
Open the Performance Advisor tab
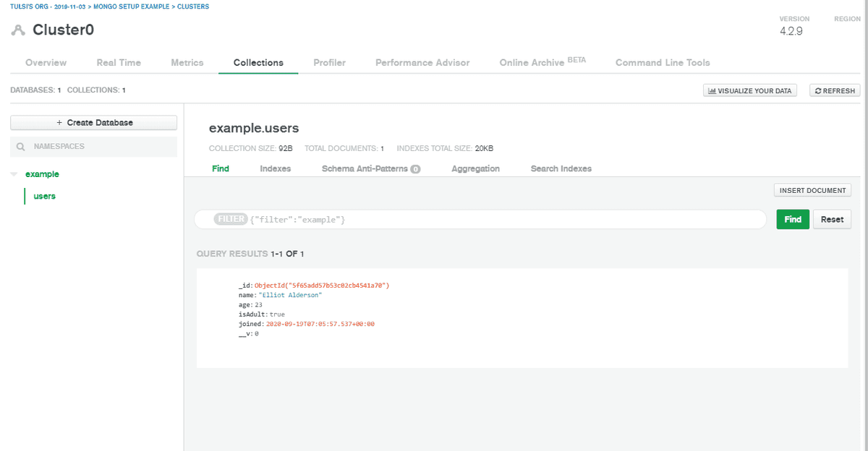422,62
